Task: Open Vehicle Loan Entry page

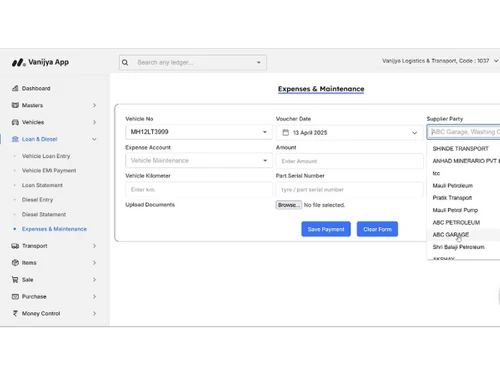Action: 46,156
